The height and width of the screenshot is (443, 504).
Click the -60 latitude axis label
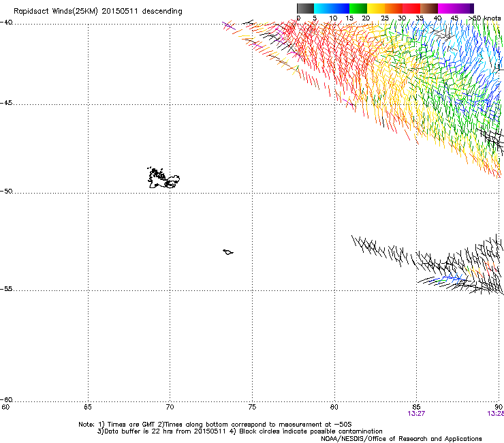[6, 400]
